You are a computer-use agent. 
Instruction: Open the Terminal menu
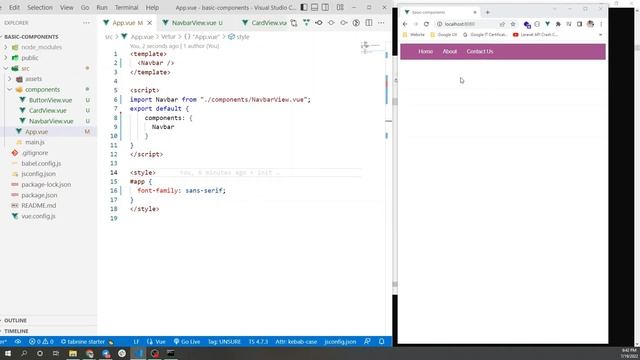point(127,7)
